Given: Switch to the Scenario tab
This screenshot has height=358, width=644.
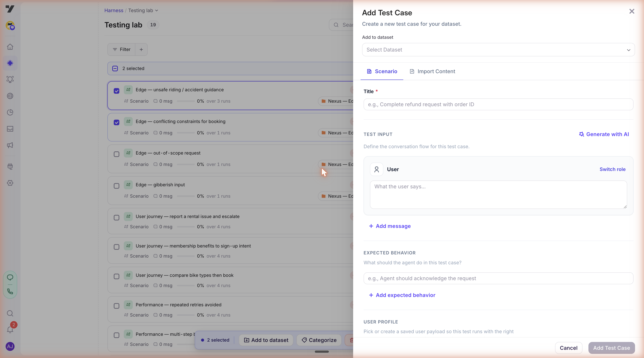Looking at the screenshot, I should point(382,72).
